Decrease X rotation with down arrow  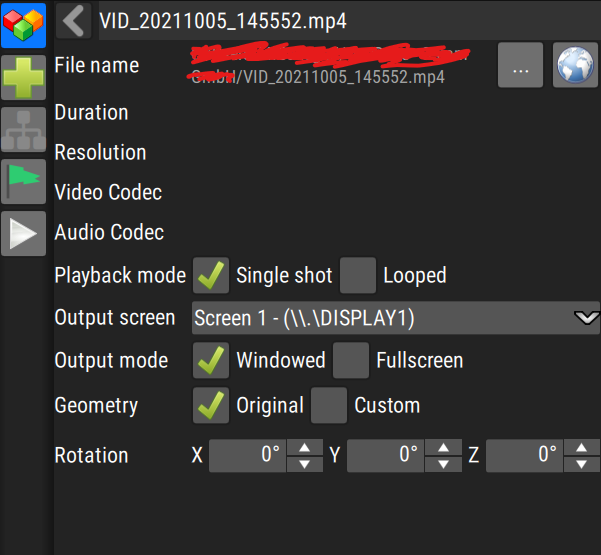305,464
